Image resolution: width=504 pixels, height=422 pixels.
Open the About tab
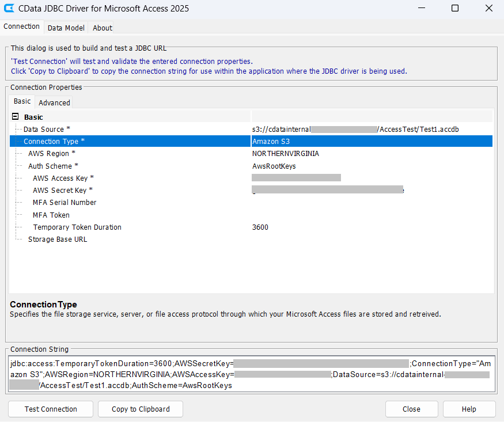click(103, 28)
